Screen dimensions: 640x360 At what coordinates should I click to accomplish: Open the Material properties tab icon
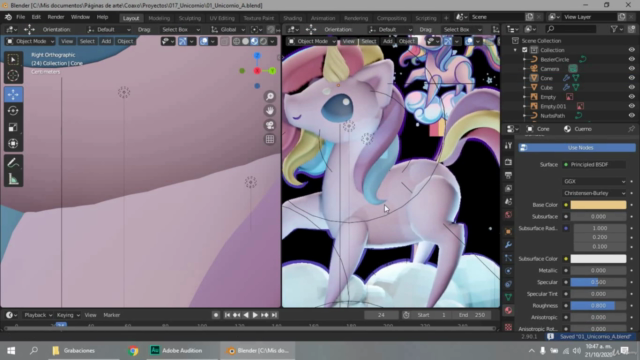[x=508, y=311]
